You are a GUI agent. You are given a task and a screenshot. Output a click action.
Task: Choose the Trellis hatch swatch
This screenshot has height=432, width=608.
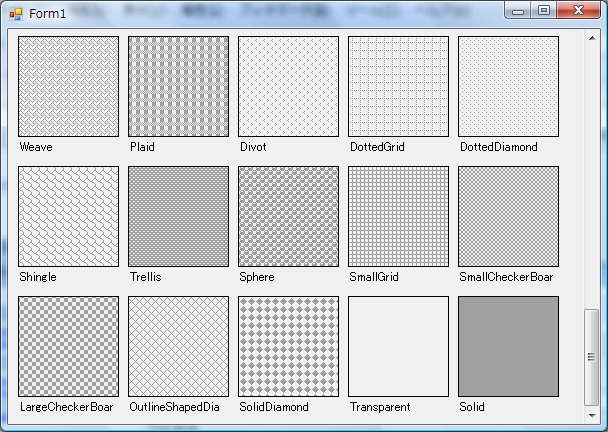(178, 216)
